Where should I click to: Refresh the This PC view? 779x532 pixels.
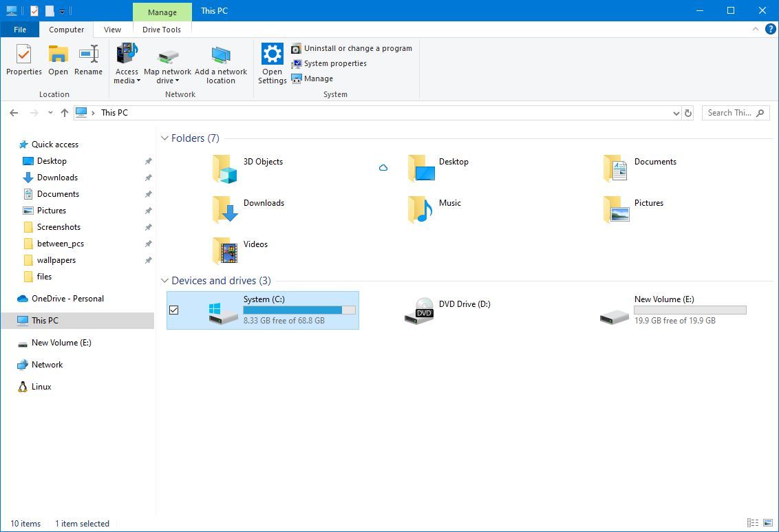click(x=688, y=114)
